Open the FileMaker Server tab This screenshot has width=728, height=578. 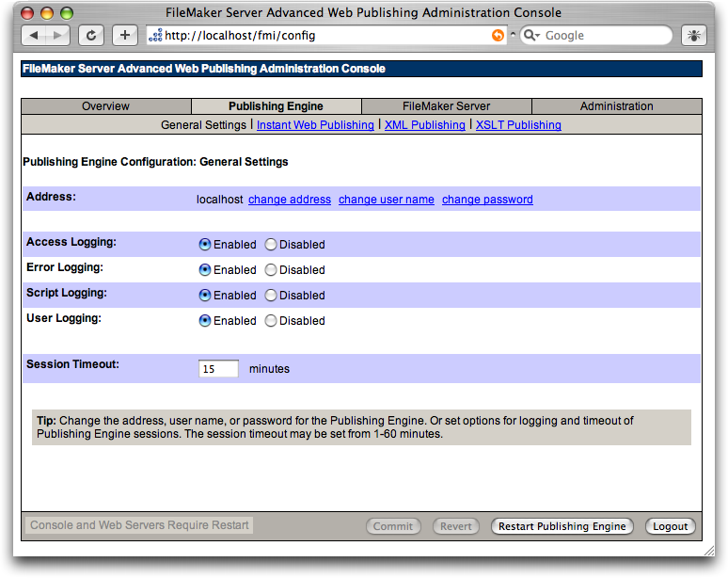point(446,106)
